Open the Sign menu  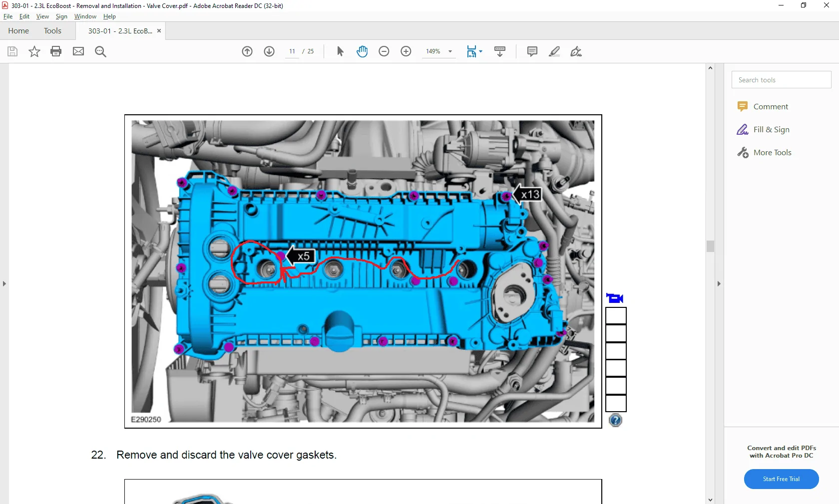(x=61, y=16)
